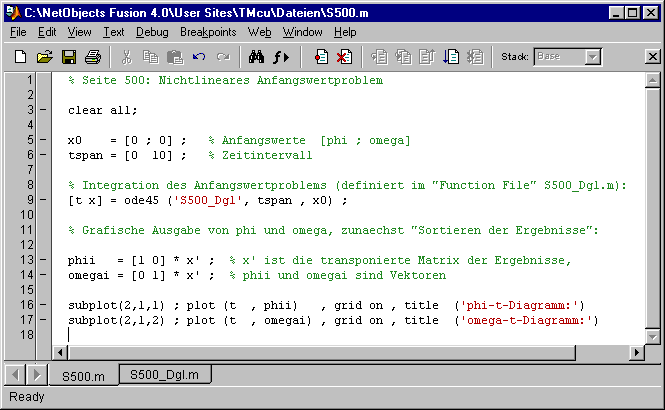This screenshot has width=665, height=410.
Task: Save the file using the floppy disk icon
Action: tap(69, 57)
